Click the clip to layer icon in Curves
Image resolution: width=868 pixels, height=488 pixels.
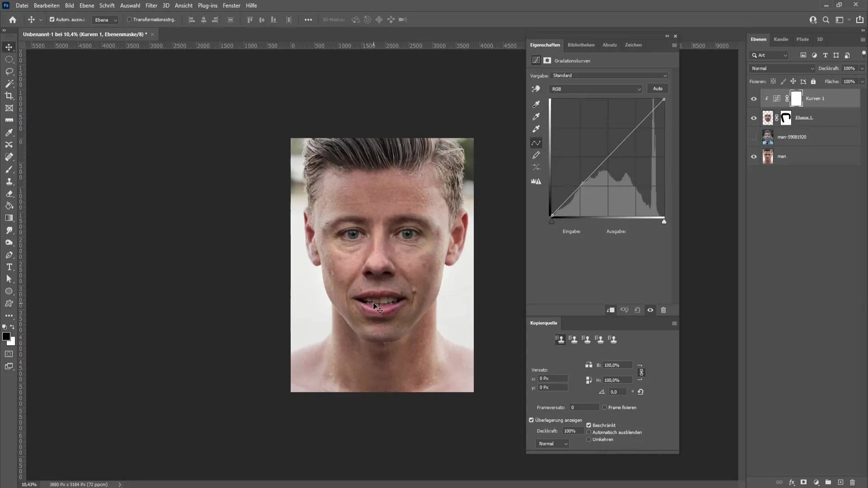click(610, 310)
